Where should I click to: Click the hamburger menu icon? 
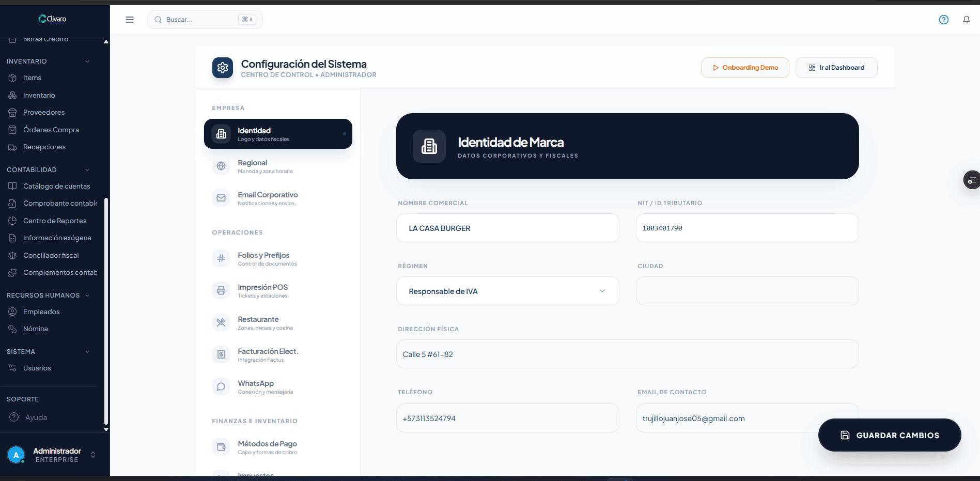tap(130, 20)
